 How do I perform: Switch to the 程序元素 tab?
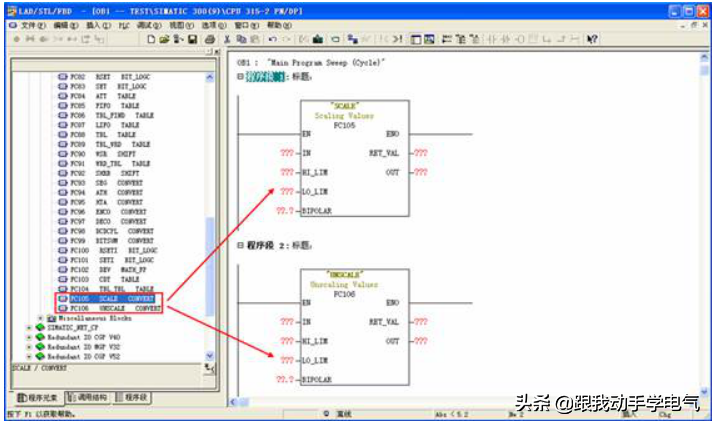tap(38, 398)
